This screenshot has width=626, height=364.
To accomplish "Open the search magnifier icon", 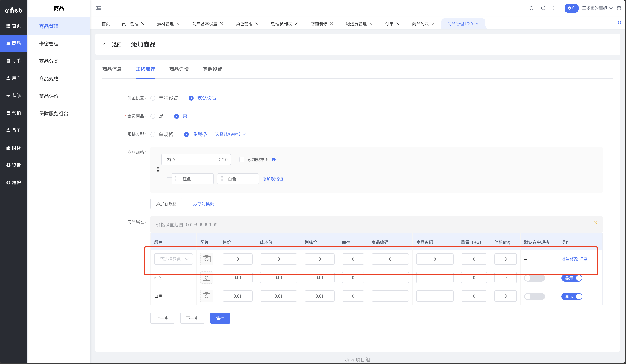I will [x=543, y=8].
